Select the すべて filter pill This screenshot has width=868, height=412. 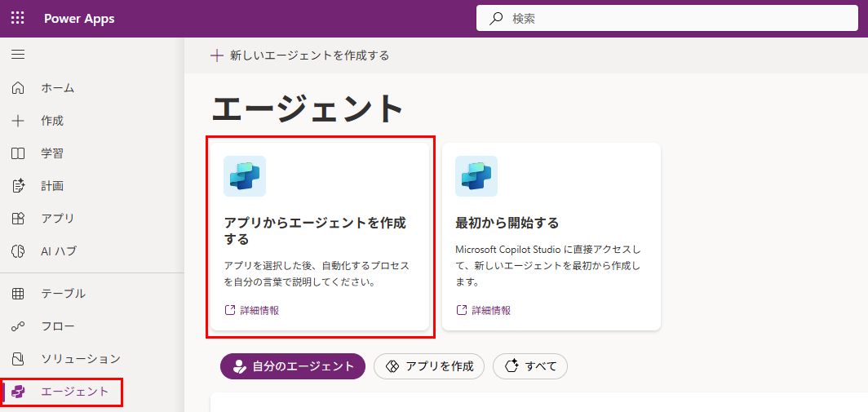[x=529, y=366]
